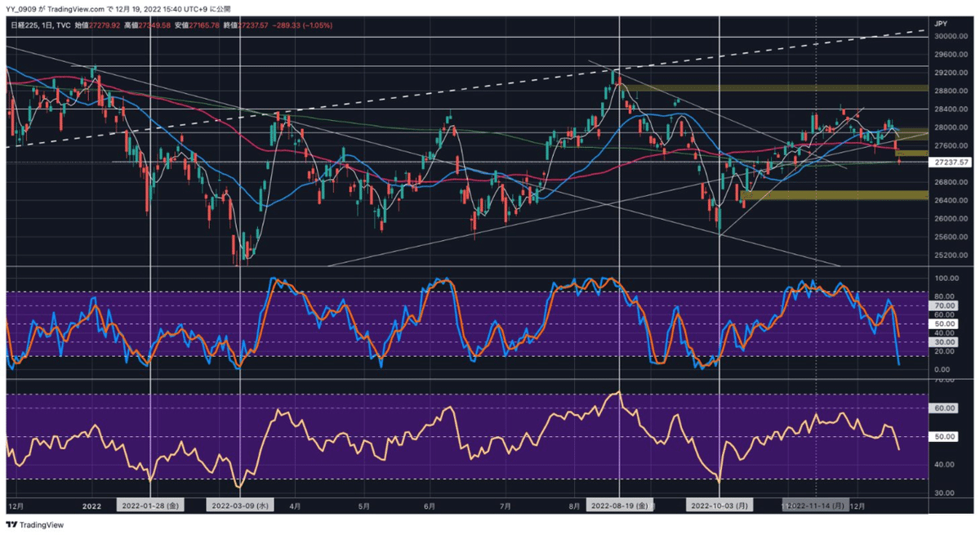Open the 日経225 symbol title in chart header
This screenshot has height=535, width=980.
[x=23, y=25]
